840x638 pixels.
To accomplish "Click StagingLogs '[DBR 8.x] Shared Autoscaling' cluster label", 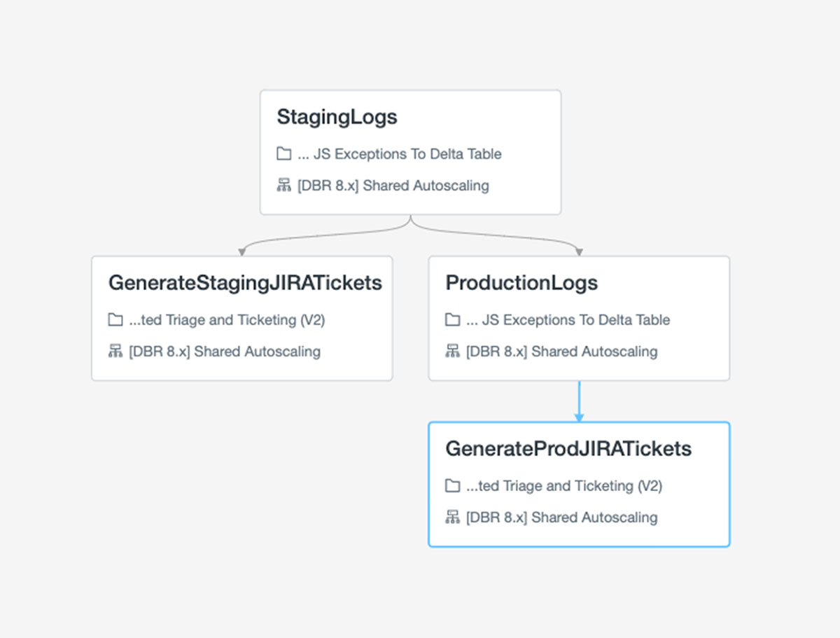I will click(393, 186).
